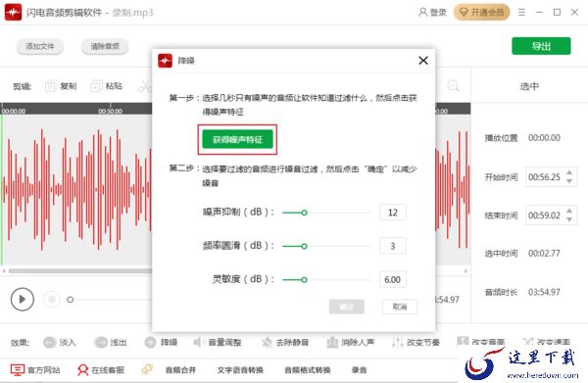Screen dimensions: 588x383
Task: Click the 频率圆滑 value field showing 3
Action: (x=393, y=246)
